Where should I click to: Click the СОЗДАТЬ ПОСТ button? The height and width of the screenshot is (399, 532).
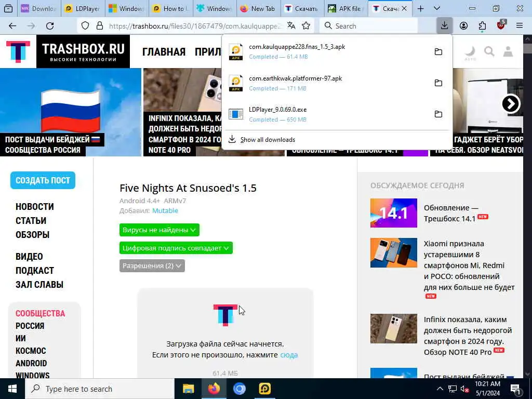point(43,180)
